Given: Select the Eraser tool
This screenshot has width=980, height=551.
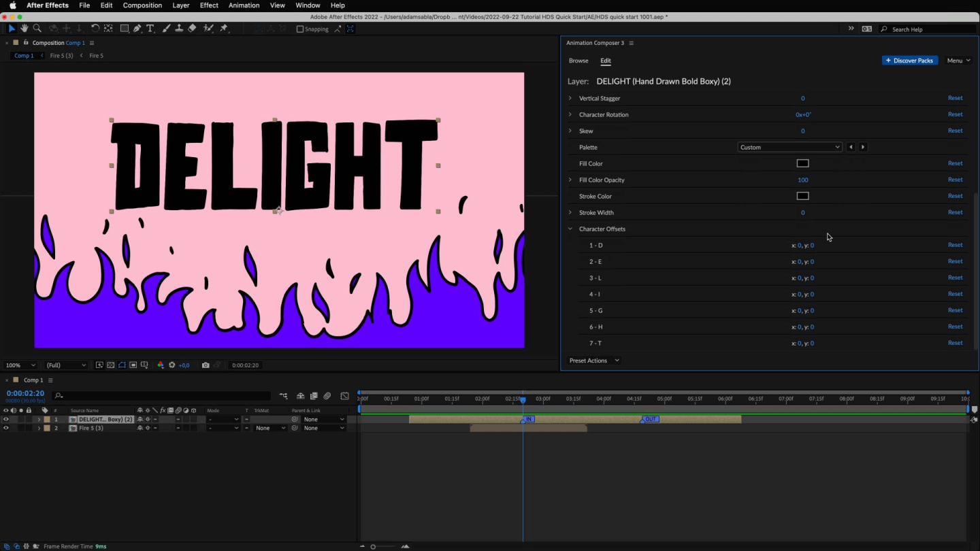Looking at the screenshot, I should (x=193, y=29).
